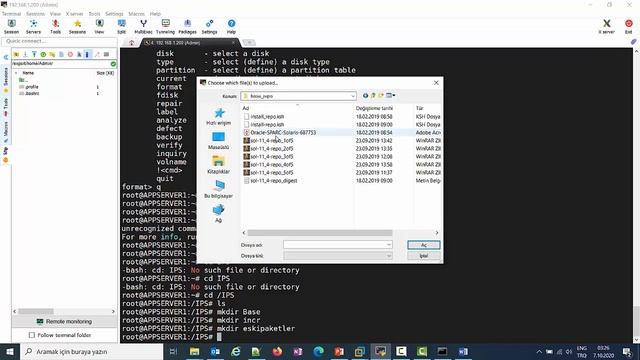Open Outlook from the taskbar
The width and height of the screenshot is (640, 360).
pyautogui.click(x=216, y=351)
